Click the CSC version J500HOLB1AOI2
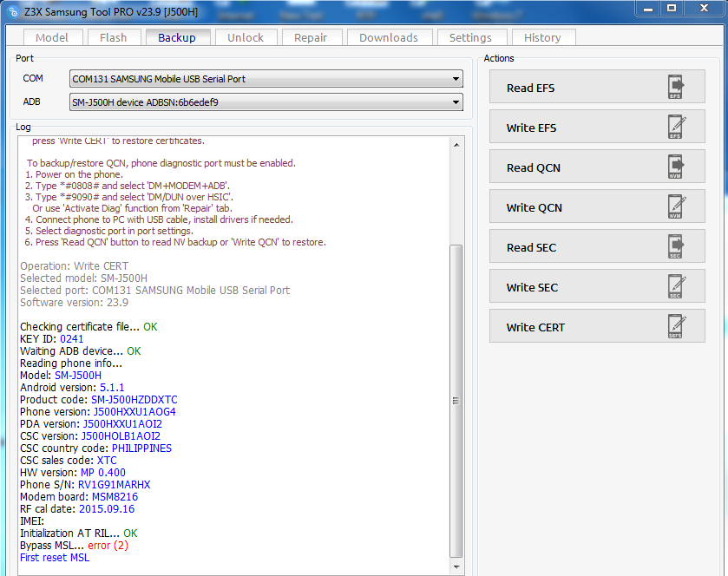The width and height of the screenshot is (728, 576). (121, 435)
